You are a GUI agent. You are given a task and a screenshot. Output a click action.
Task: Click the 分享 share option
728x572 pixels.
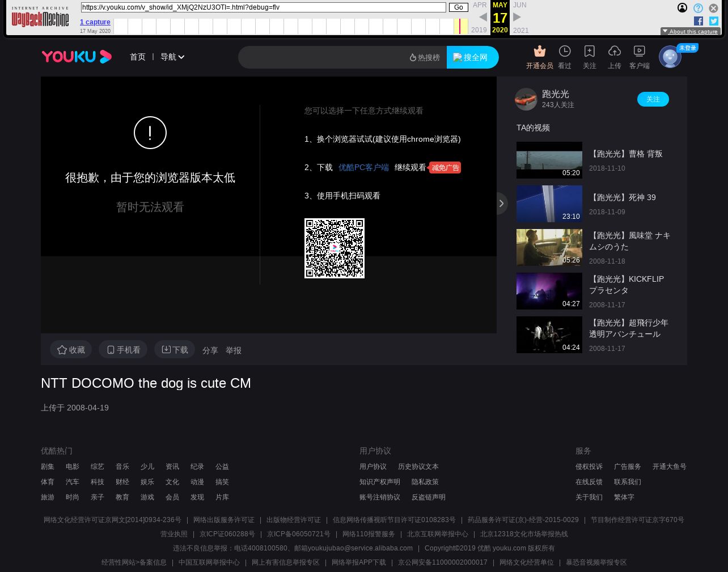210,350
